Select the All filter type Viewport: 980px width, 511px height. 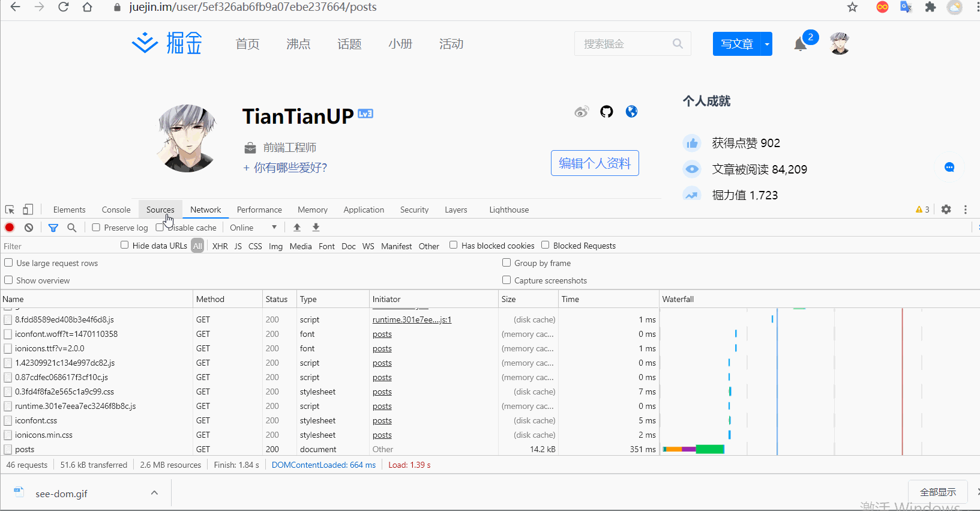[197, 246]
